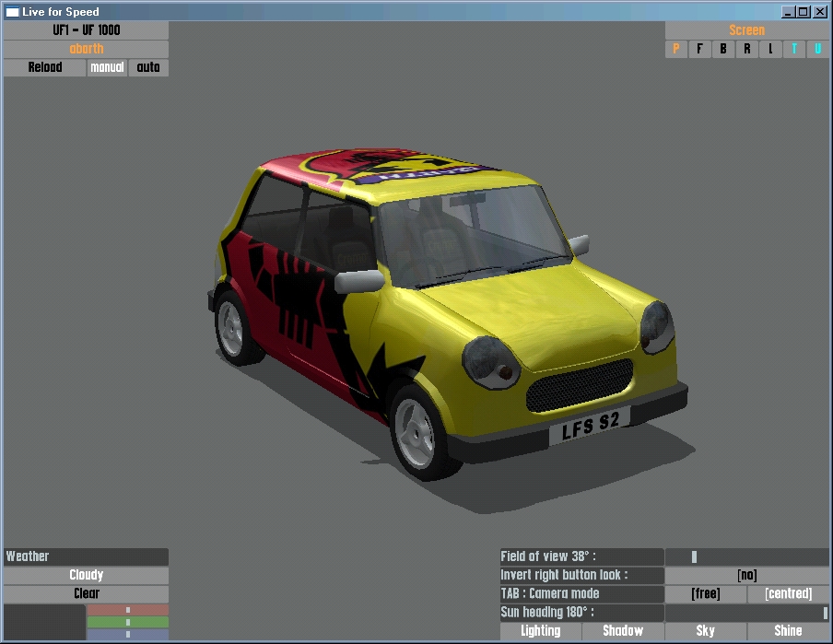Open the Shine tab
The image size is (833, 644).
tap(788, 631)
